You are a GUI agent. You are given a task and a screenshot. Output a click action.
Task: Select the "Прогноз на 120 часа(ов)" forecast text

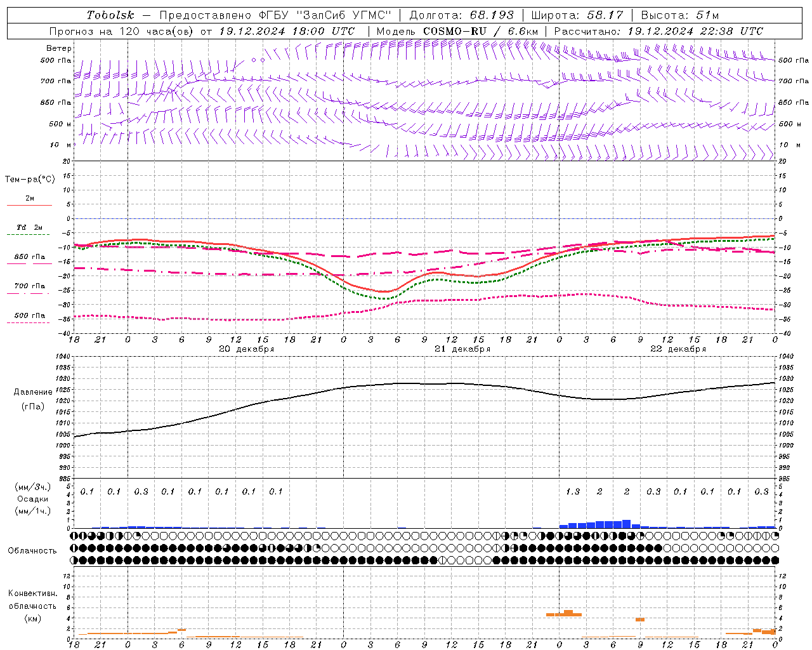tap(121, 31)
